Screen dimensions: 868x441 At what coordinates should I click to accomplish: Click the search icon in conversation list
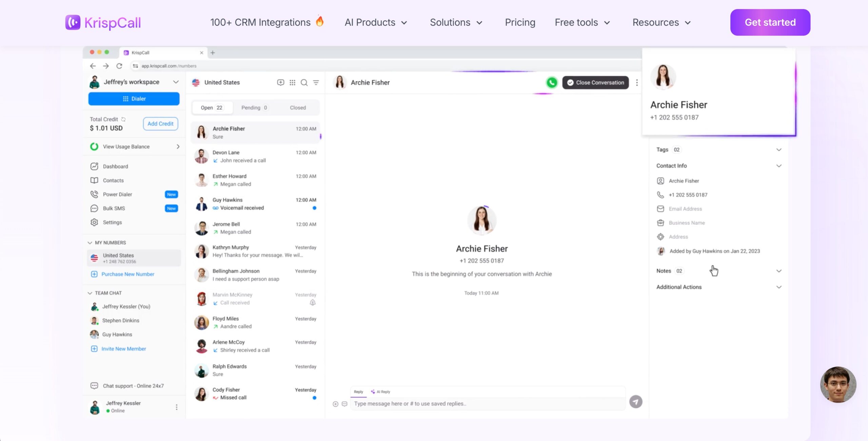304,82
